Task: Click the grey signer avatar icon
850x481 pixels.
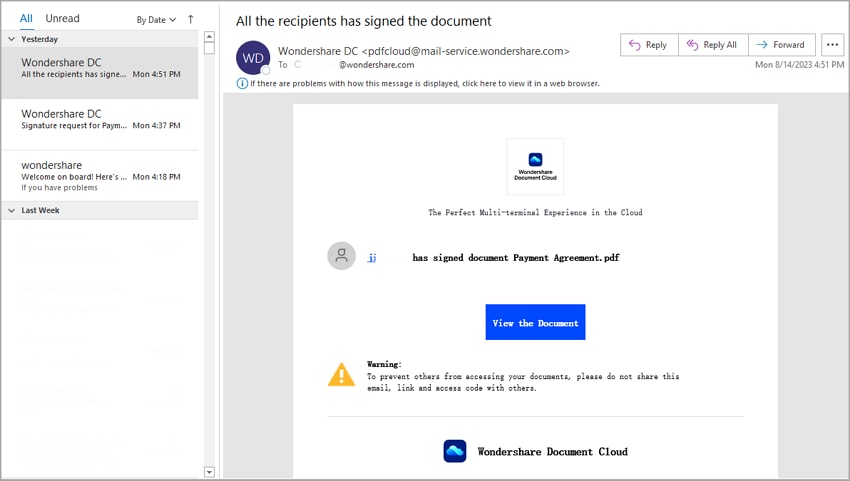Action: (341, 255)
